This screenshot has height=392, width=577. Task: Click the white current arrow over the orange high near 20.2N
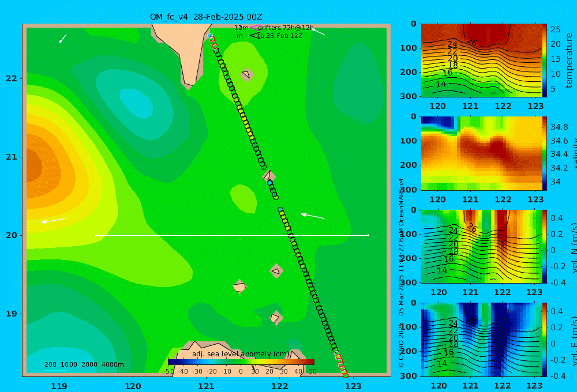54,221
